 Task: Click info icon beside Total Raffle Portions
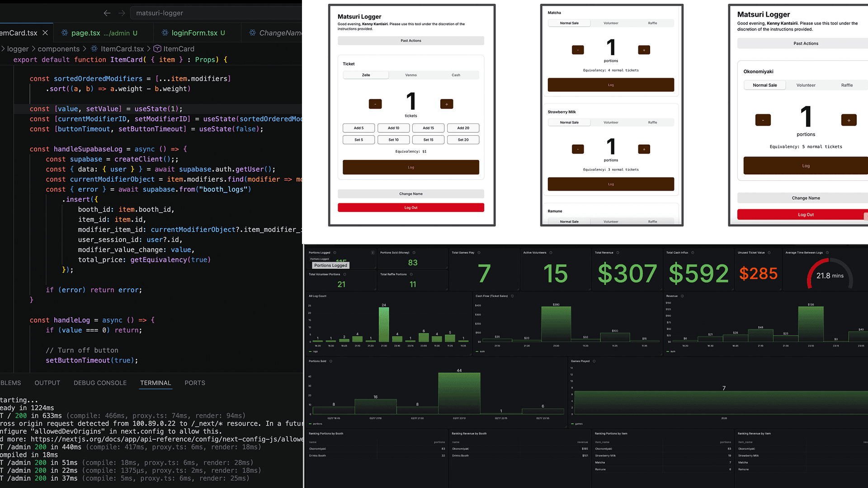pyautogui.click(x=411, y=274)
